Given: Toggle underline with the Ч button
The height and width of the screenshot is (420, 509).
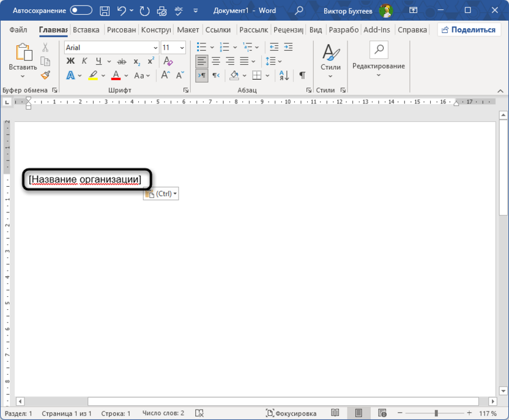Looking at the screenshot, I should 98,61.
